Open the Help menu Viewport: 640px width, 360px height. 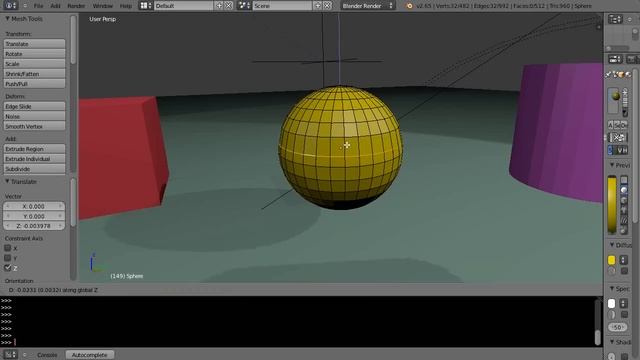pyautogui.click(x=126, y=6)
